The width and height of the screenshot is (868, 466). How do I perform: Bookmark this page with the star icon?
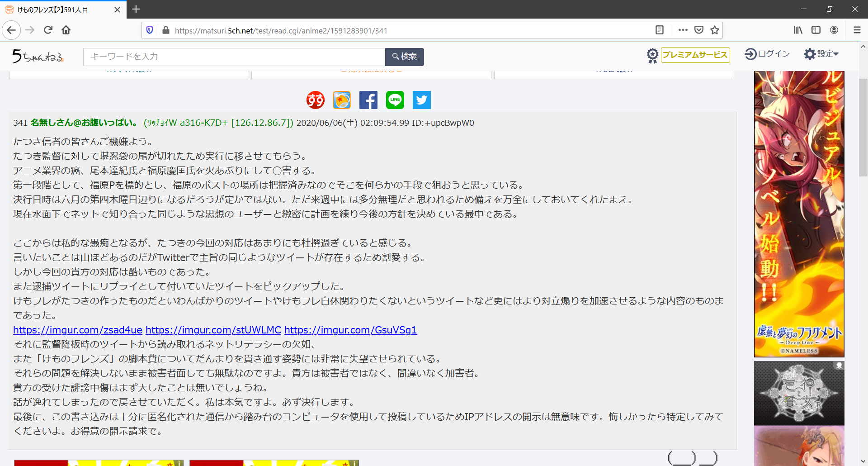(x=715, y=30)
